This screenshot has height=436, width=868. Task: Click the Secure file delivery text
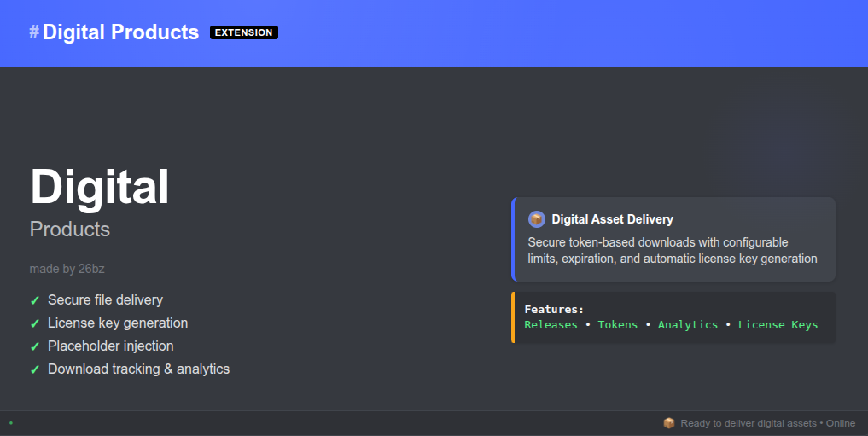point(105,299)
